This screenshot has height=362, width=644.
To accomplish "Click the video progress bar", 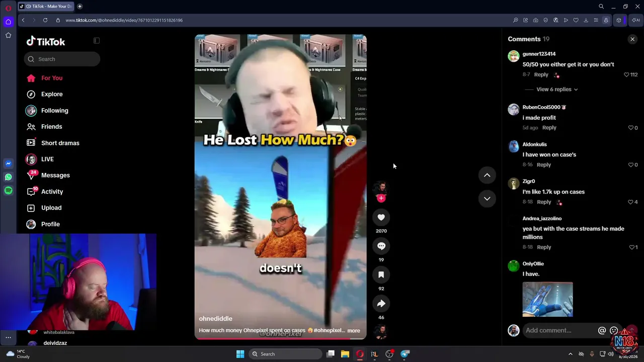I will [x=281, y=338].
